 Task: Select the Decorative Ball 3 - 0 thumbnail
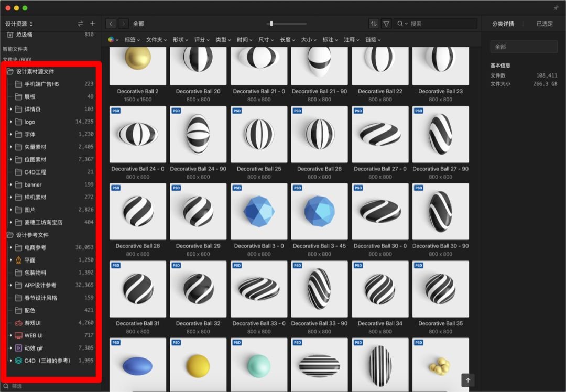click(x=259, y=212)
